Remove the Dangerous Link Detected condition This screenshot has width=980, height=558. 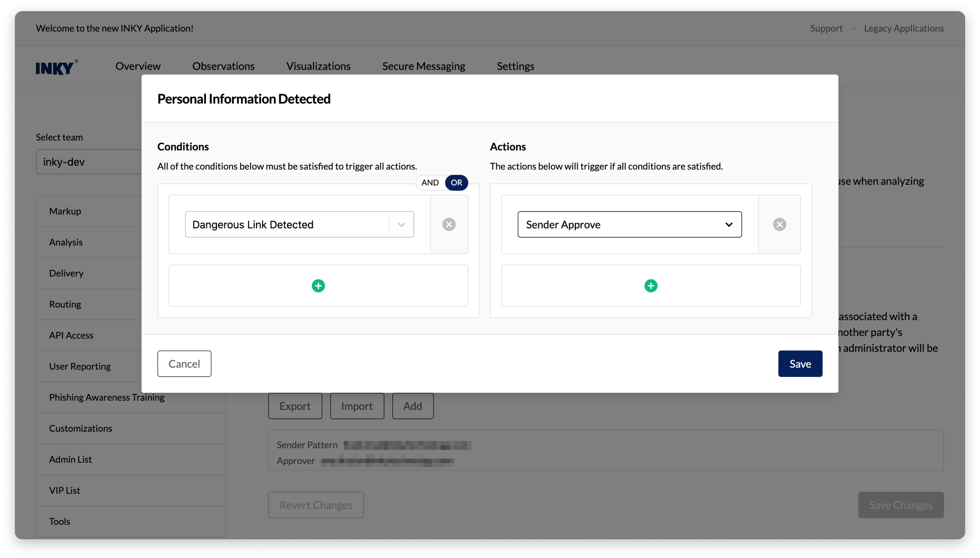448,224
